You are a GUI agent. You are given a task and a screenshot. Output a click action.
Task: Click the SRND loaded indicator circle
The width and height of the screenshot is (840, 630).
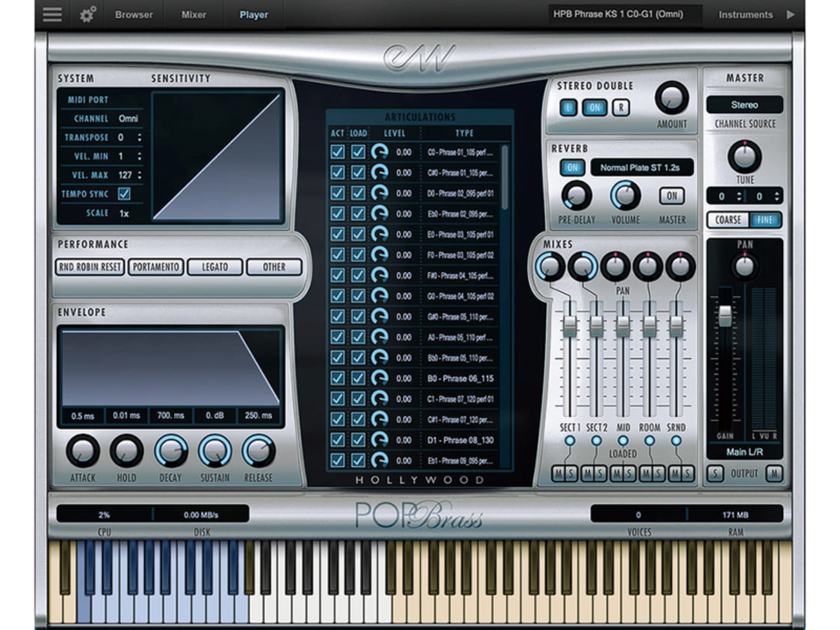[676, 441]
